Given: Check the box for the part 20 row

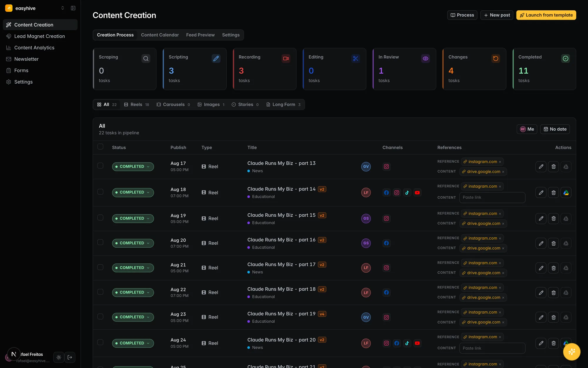Looking at the screenshot, I should [100, 342].
